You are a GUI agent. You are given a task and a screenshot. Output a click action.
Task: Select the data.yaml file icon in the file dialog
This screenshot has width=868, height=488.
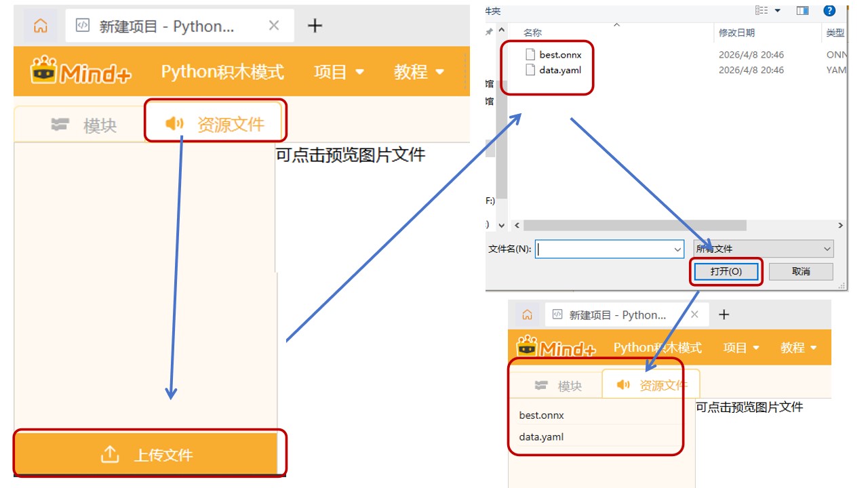pyautogui.click(x=531, y=70)
